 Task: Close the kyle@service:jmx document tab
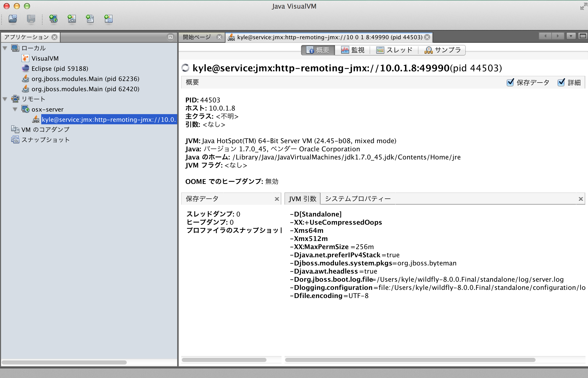(x=427, y=37)
